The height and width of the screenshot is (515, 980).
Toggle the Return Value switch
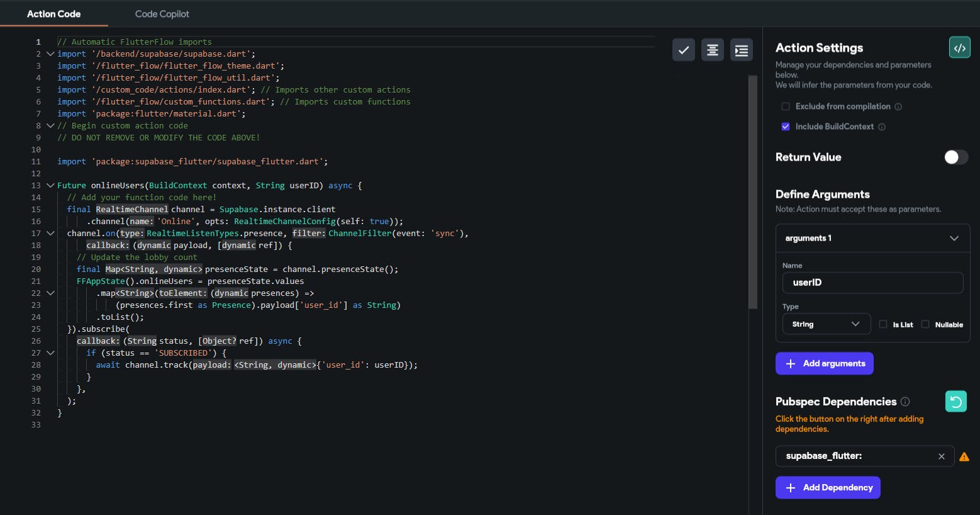pos(955,157)
